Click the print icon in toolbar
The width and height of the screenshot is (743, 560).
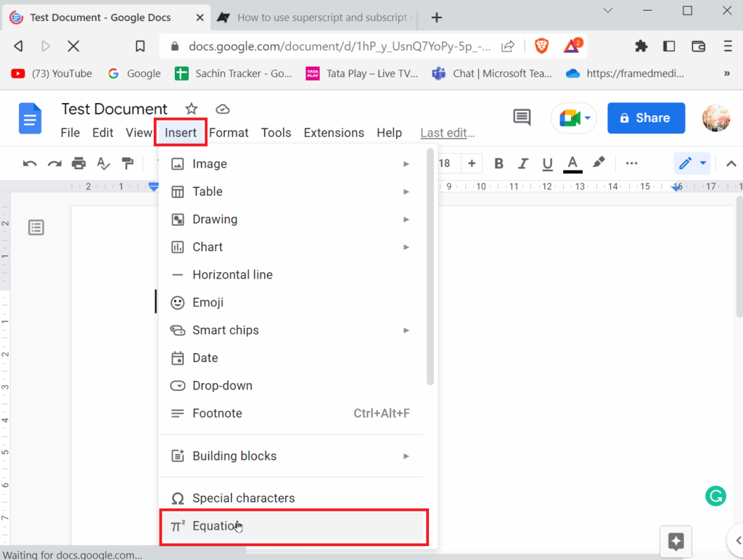point(79,163)
